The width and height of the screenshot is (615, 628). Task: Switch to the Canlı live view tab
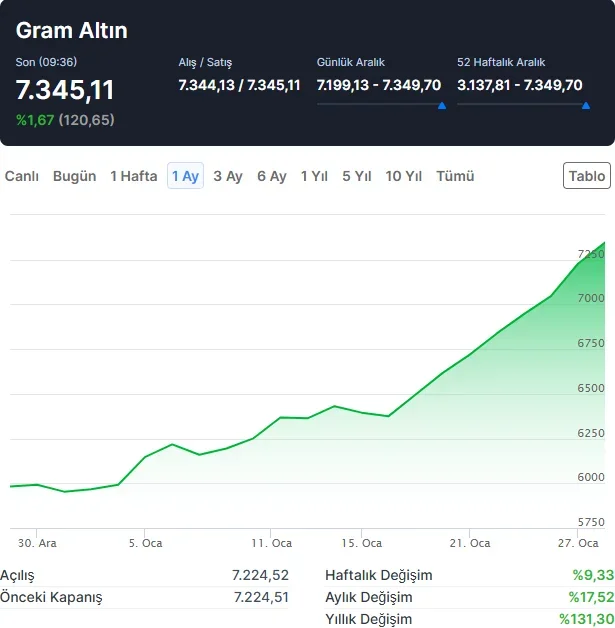point(22,176)
